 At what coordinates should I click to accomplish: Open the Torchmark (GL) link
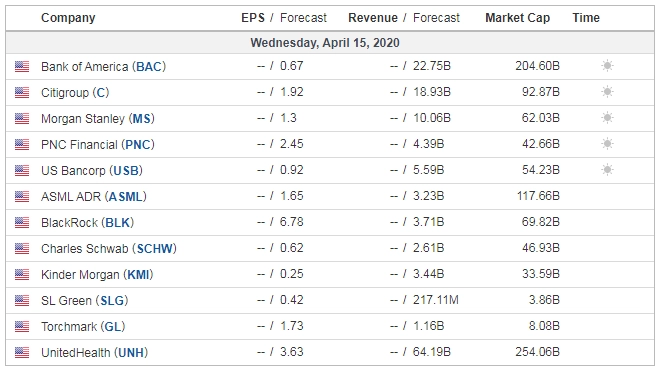[x=83, y=327]
